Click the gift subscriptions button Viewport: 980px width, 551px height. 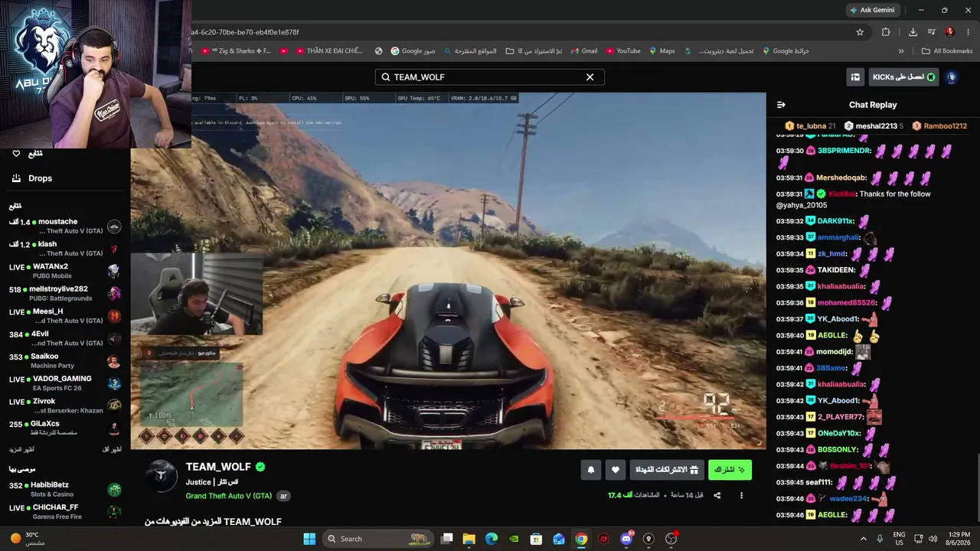click(667, 470)
